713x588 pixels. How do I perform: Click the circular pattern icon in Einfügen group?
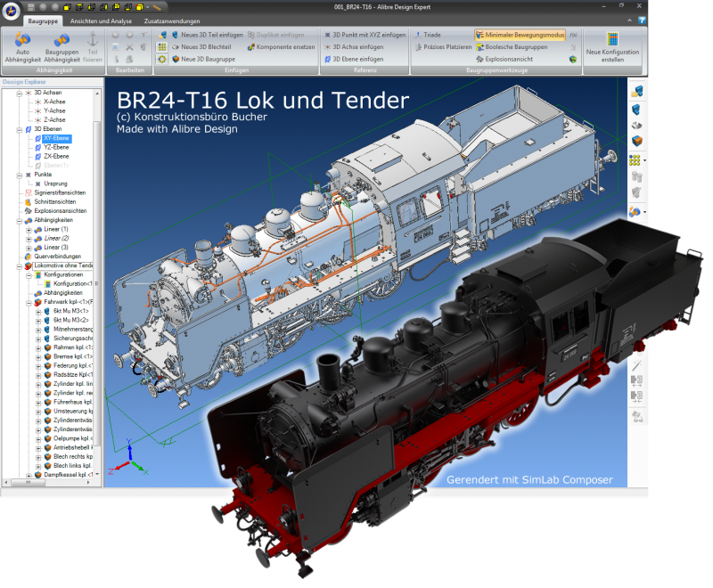(162, 59)
